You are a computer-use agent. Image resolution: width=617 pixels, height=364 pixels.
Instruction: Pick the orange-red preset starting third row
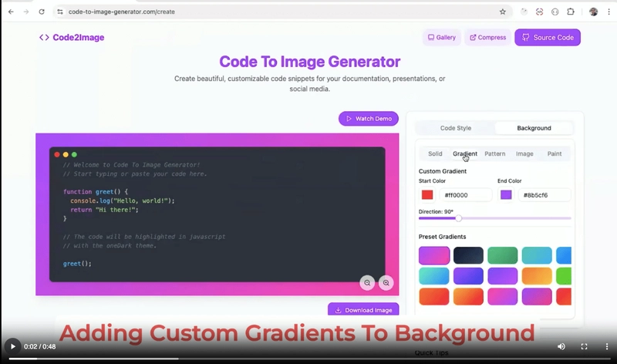pyautogui.click(x=434, y=296)
